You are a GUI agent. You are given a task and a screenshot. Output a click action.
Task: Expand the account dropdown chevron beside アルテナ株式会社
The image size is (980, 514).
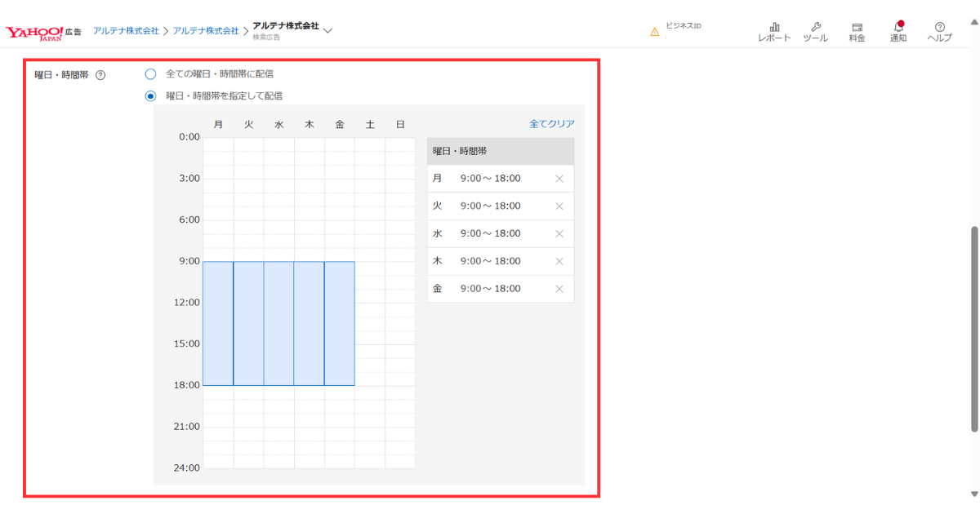pos(328,31)
